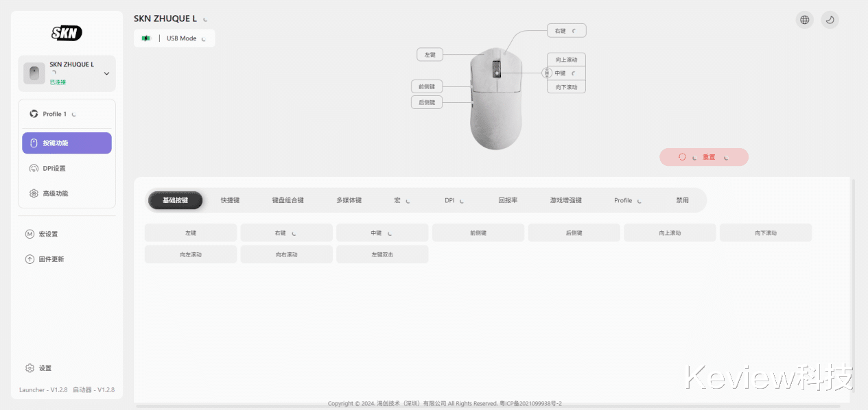Select the 向下滚动 label on mouse diagram
The width and height of the screenshot is (868, 410).
(x=566, y=87)
